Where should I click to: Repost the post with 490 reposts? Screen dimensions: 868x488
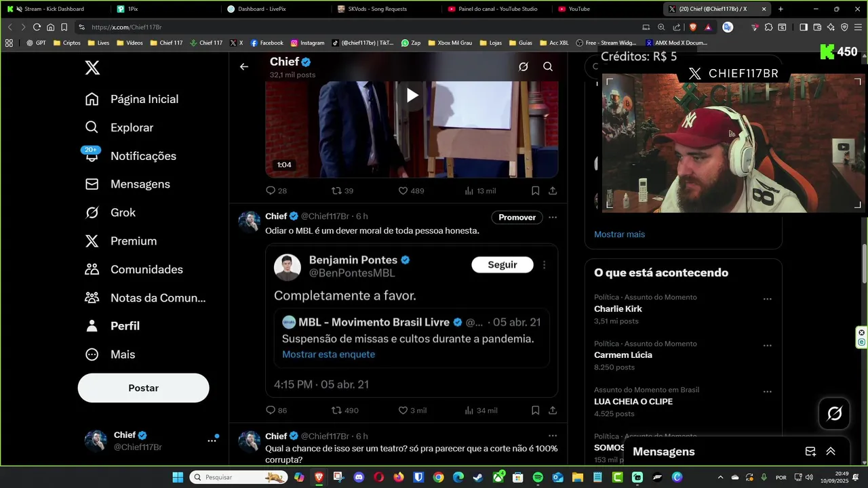(x=344, y=410)
